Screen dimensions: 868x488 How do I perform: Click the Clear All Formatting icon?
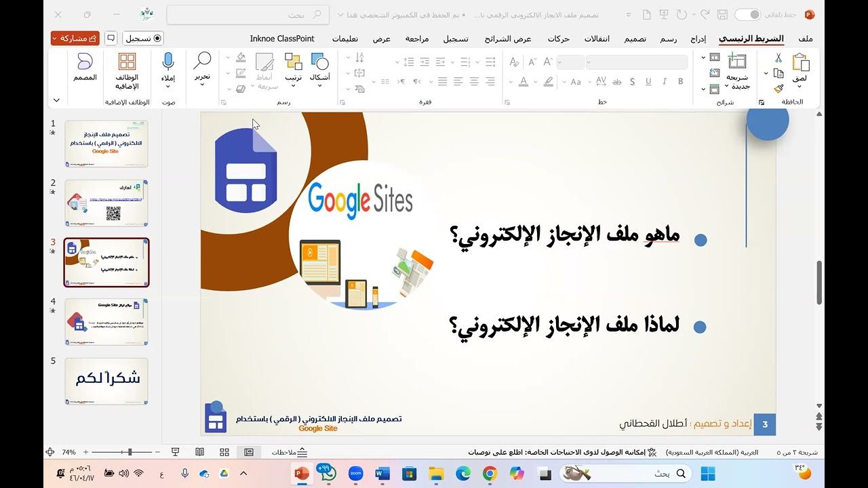(x=513, y=62)
